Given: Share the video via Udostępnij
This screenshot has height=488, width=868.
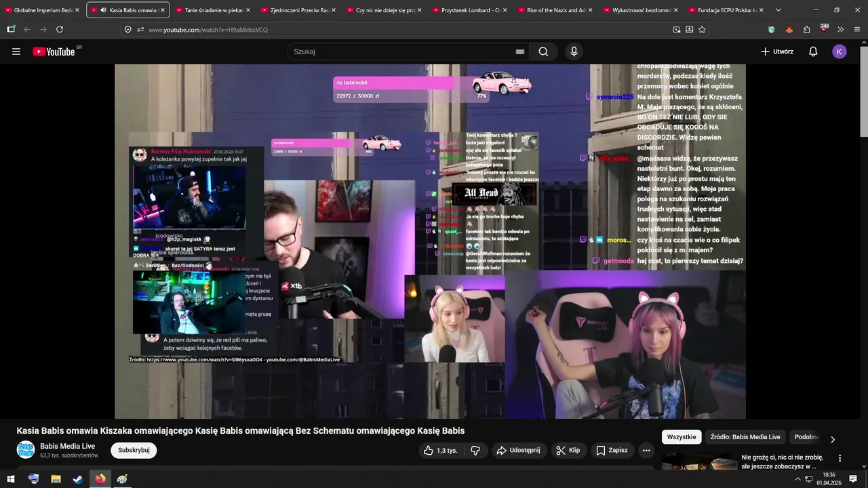Looking at the screenshot, I should pos(518,450).
